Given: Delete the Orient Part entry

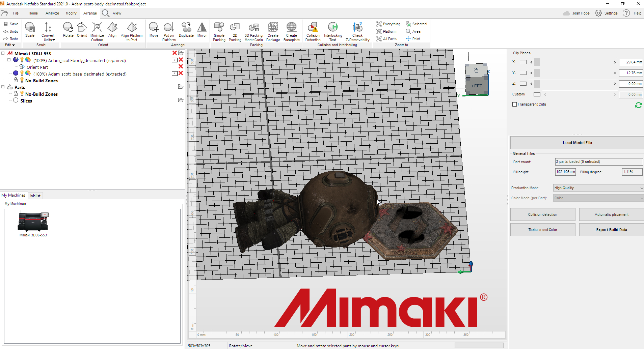Looking at the screenshot, I should 181,66.
